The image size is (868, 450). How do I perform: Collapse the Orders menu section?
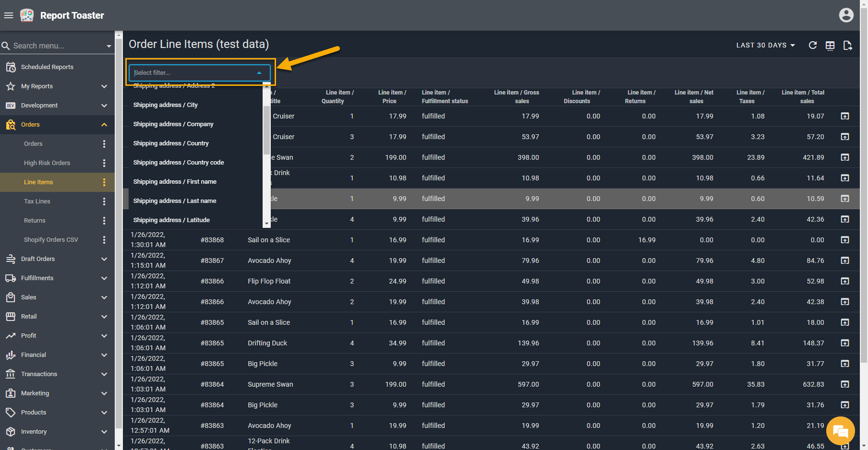[x=104, y=125]
